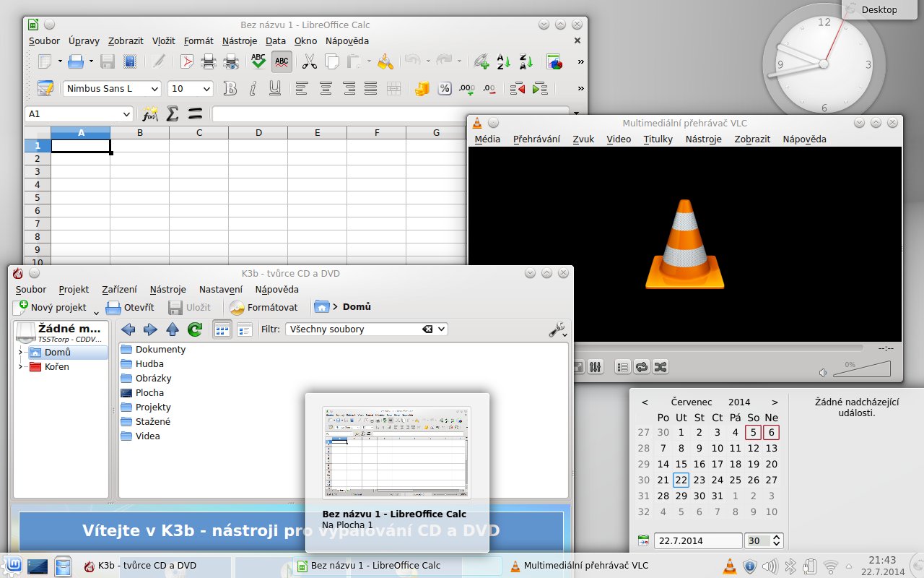Click the Print icon in Calc toolbar
Image resolution: width=924 pixels, height=578 pixels.
(209, 61)
